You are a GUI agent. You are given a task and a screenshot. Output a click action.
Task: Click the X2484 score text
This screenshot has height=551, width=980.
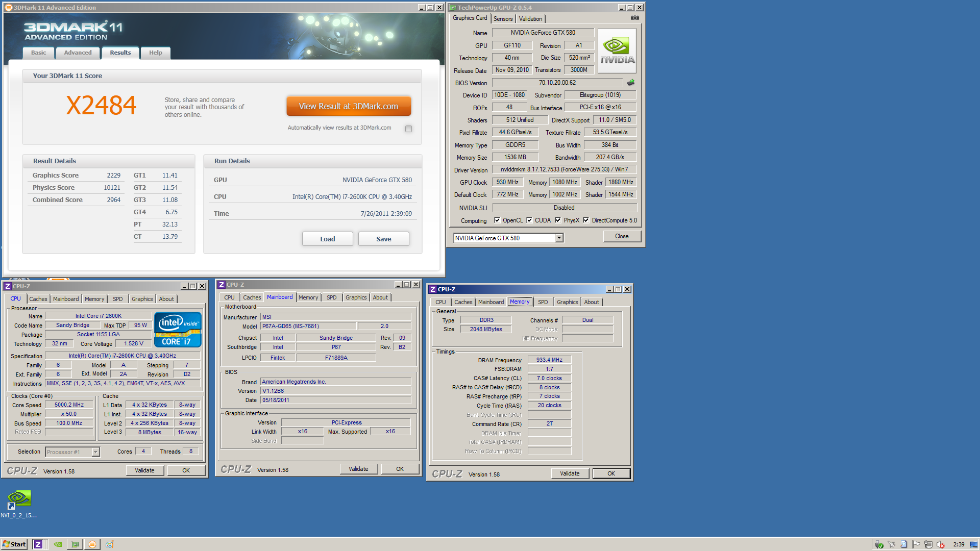tap(101, 106)
